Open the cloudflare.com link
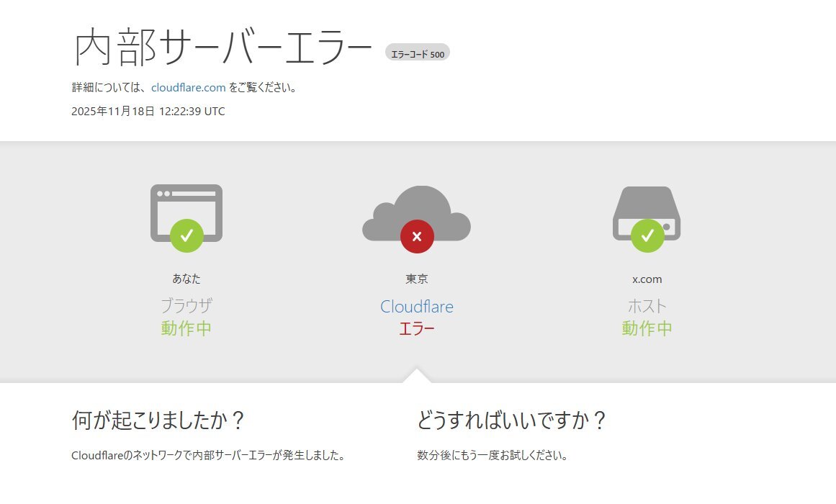This screenshot has height=504, width=836. pos(187,87)
